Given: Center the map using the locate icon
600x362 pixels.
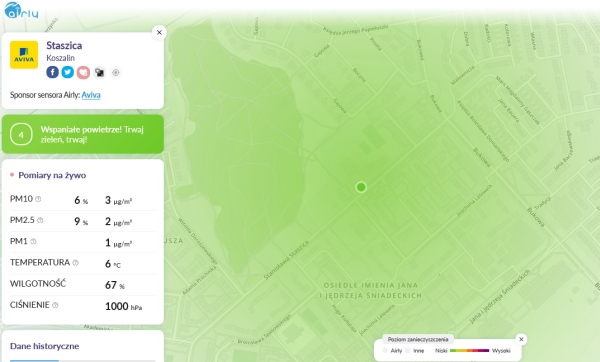Looking at the screenshot, I should [116, 72].
